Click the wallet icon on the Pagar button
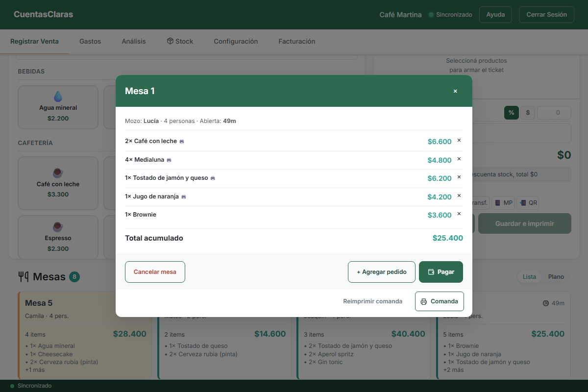 (x=431, y=272)
